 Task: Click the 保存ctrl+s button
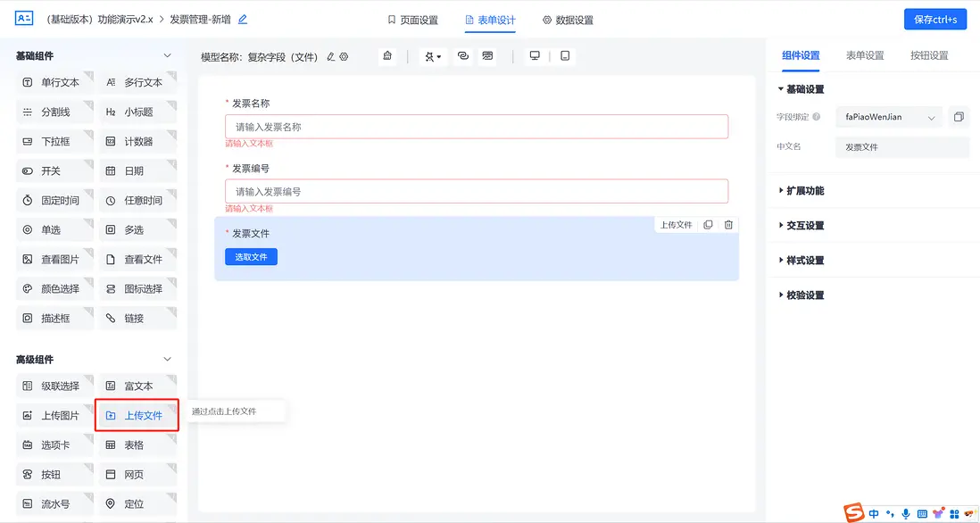(x=934, y=18)
